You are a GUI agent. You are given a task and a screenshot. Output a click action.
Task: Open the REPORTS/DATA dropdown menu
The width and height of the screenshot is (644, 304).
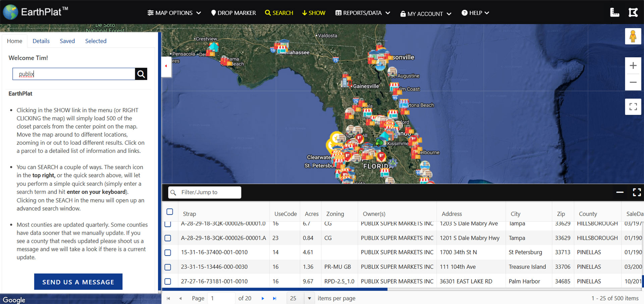pyautogui.click(x=363, y=13)
